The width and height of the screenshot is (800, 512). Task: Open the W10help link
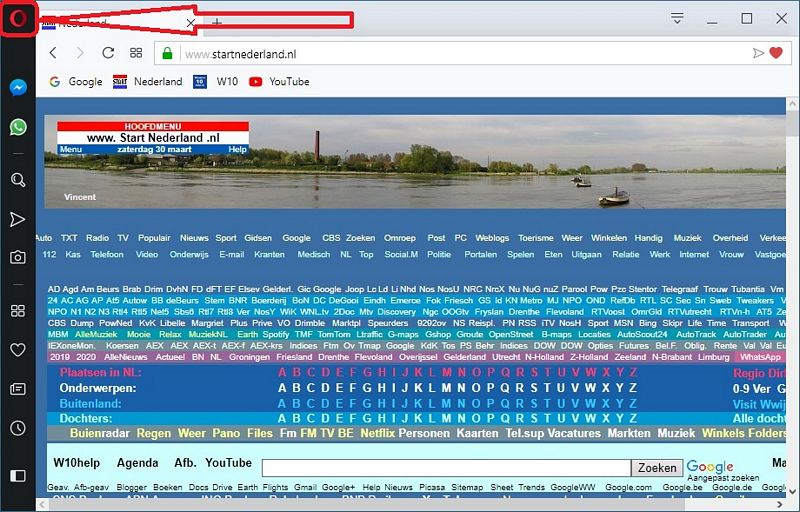coord(77,463)
